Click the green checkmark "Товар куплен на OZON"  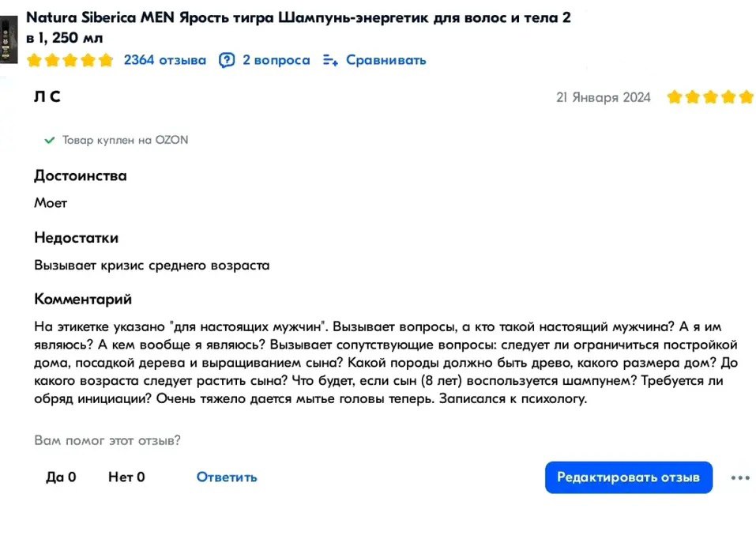tap(49, 140)
